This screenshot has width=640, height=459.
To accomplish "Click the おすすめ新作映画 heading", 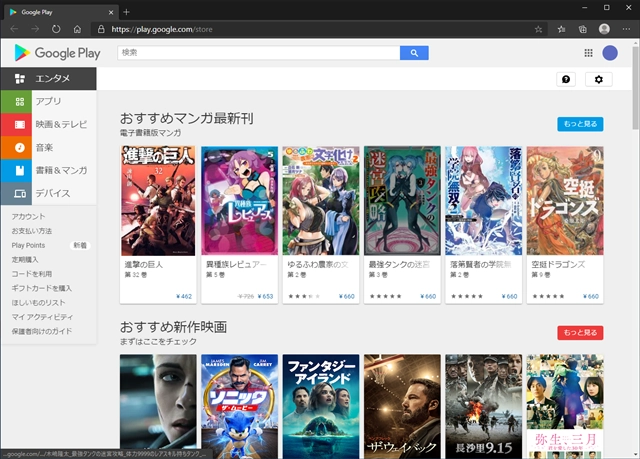I will click(173, 327).
